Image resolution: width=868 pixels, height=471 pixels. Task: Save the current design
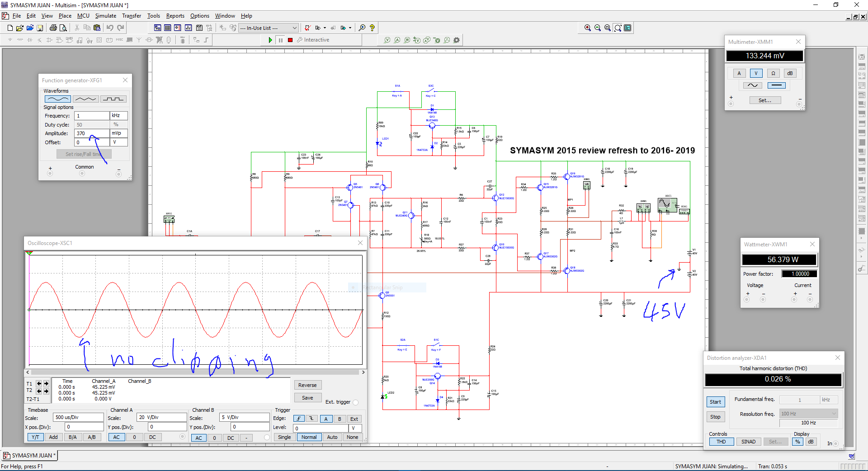[x=40, y=28]
